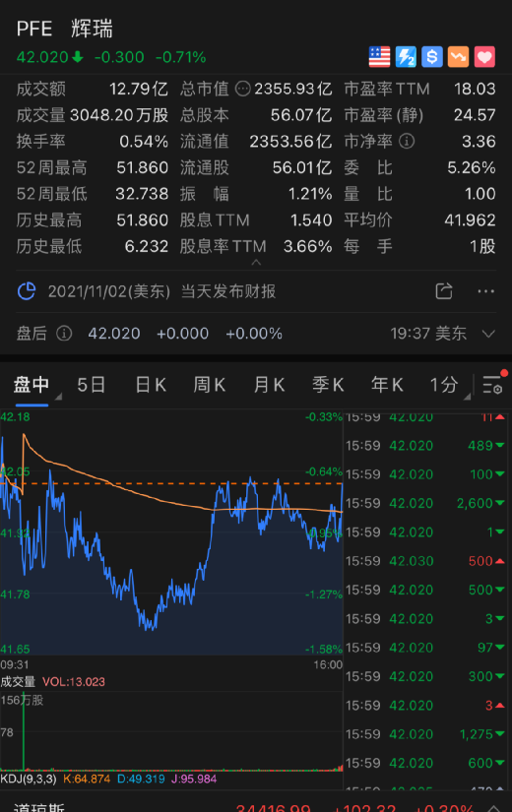The image size is (512, 812).
Task: Expand the bottom index bar chevron
Action: [x=493, y=808]
